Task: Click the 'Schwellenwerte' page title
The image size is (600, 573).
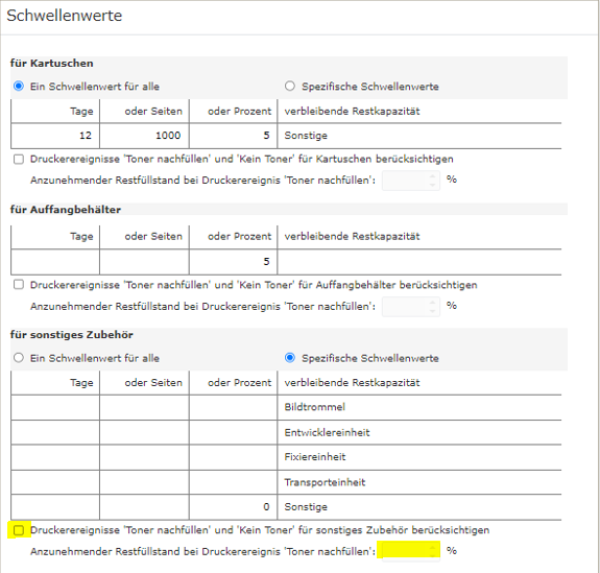Action: 64,16
